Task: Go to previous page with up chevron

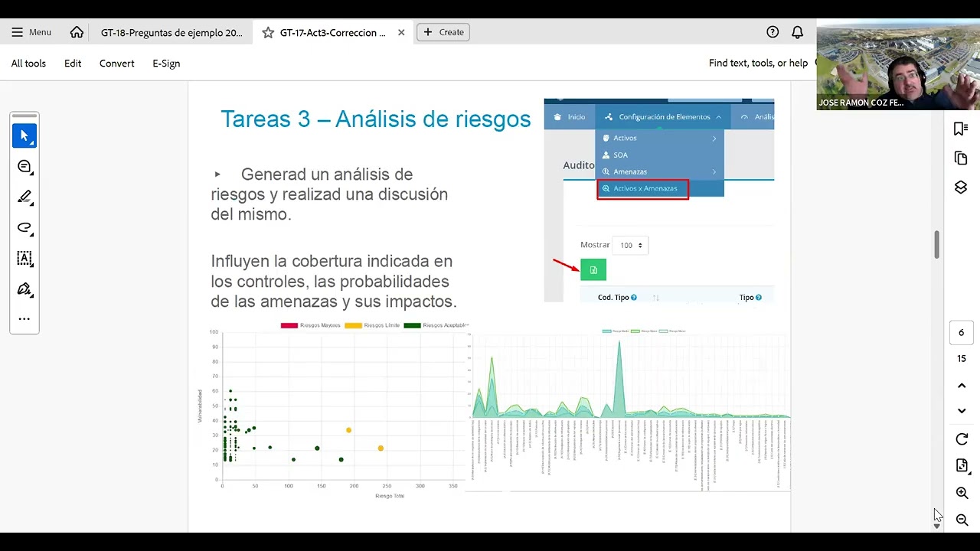Action: pyautogui.click(x=962, y=385)
